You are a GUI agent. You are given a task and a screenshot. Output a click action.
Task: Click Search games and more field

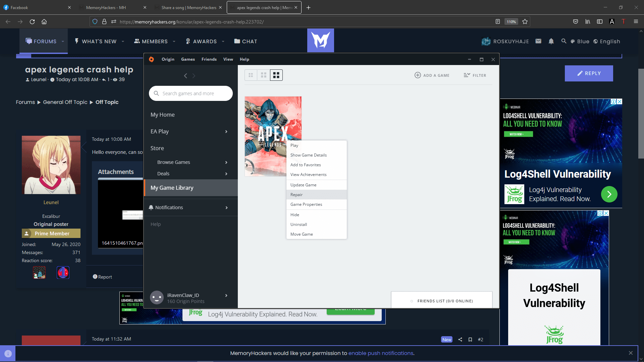pyautogui.click(x=191, y=93)
